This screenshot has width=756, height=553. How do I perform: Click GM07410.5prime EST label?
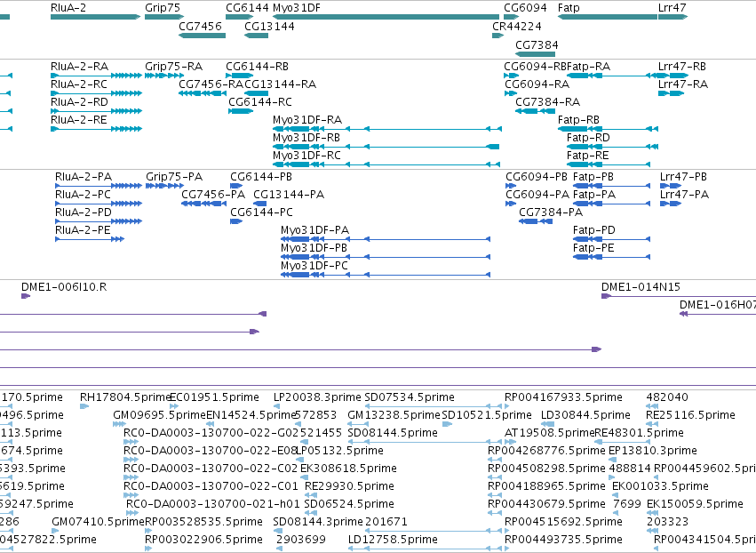[x=99, y=522]
